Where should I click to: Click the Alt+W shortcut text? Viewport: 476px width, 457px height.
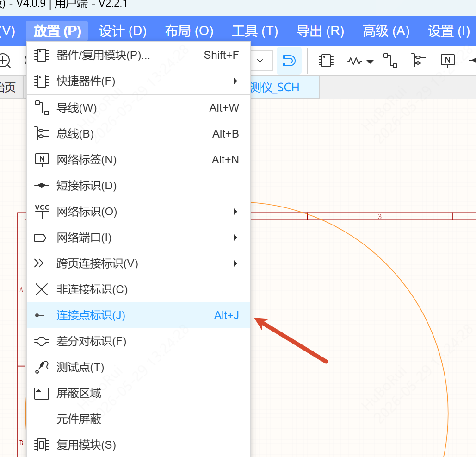click(224, 108)
